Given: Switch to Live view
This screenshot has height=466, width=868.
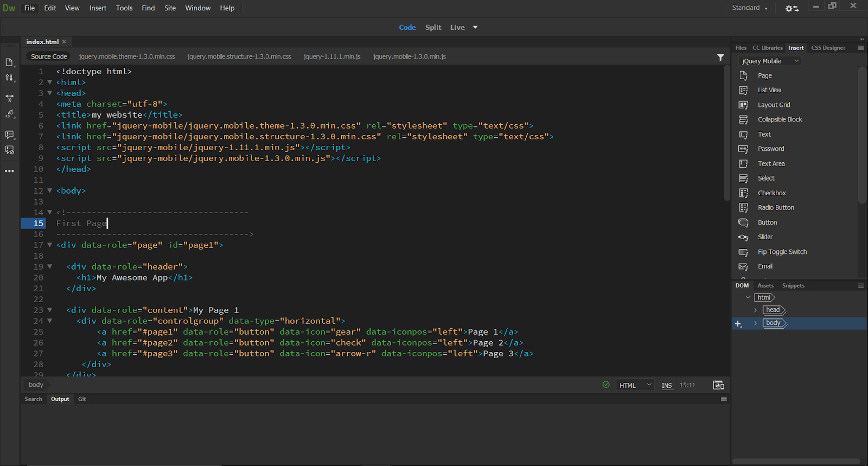Looking at the screenshot, I should 457,27.
